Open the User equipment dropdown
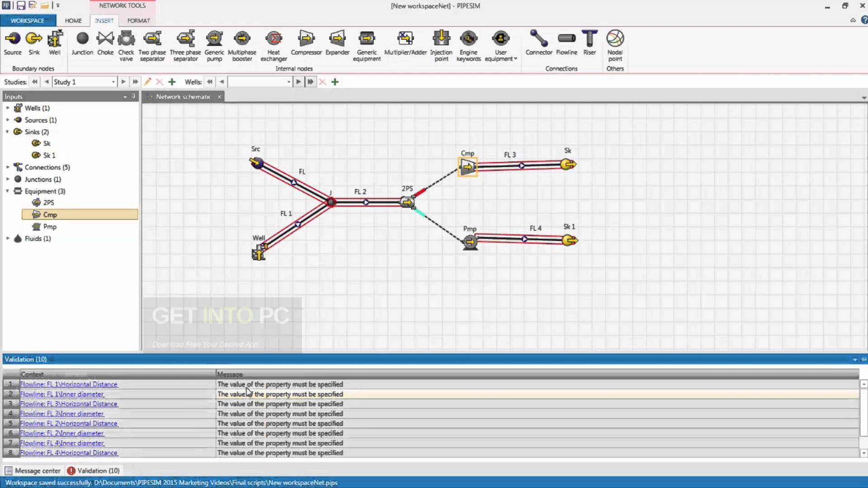Image resolution: width=868 pixels, height=488 pixels. [501, 46]
